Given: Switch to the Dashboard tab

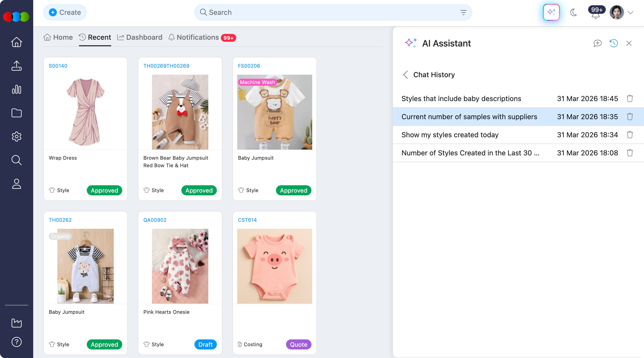Looking at the screenshot, I should 140,37.
